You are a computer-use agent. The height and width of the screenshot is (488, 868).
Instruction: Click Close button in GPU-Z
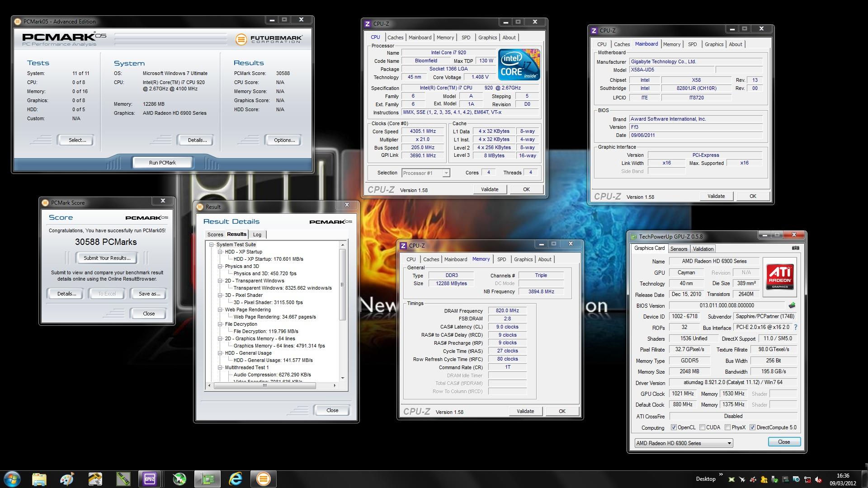point(784,442)
